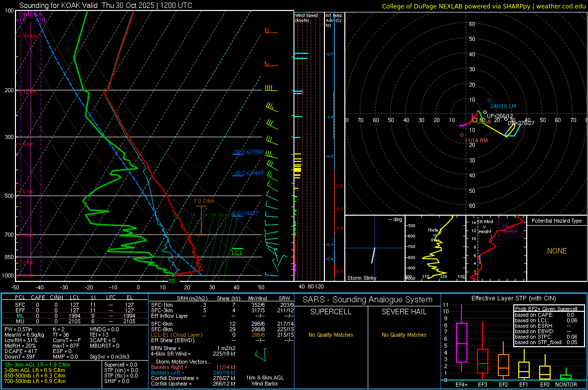Viewport: 588px width, 390px height.
Task: Select the -30 C=27890' level label
Action: click(x=248, y=152)
